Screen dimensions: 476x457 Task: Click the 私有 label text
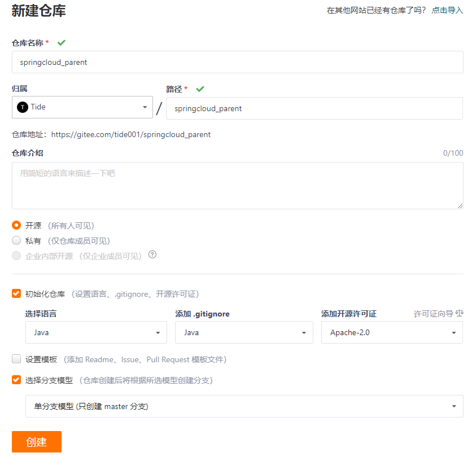[x=33, y=241]
